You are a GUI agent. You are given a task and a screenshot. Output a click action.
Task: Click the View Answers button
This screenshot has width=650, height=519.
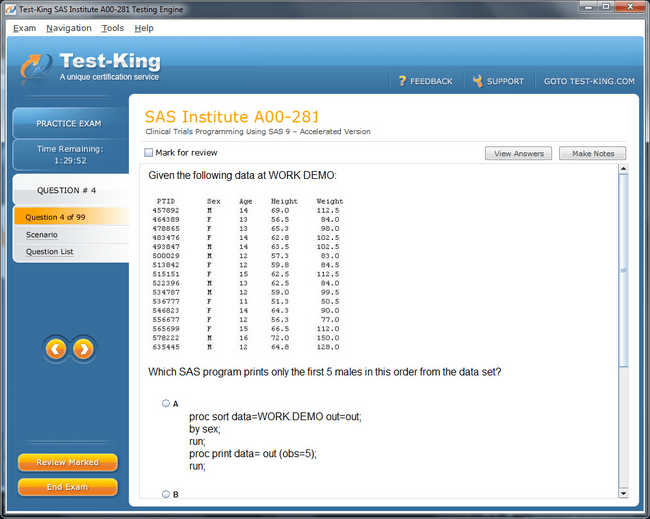[x=519, y=153]
